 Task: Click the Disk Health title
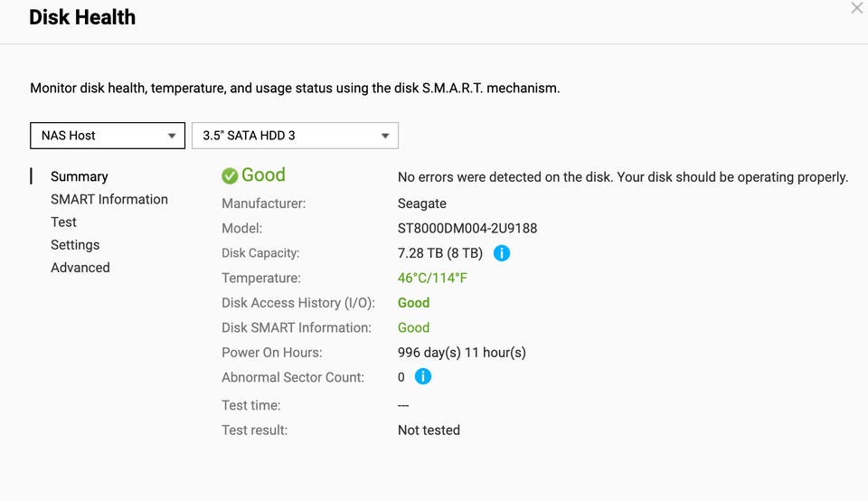82,17
